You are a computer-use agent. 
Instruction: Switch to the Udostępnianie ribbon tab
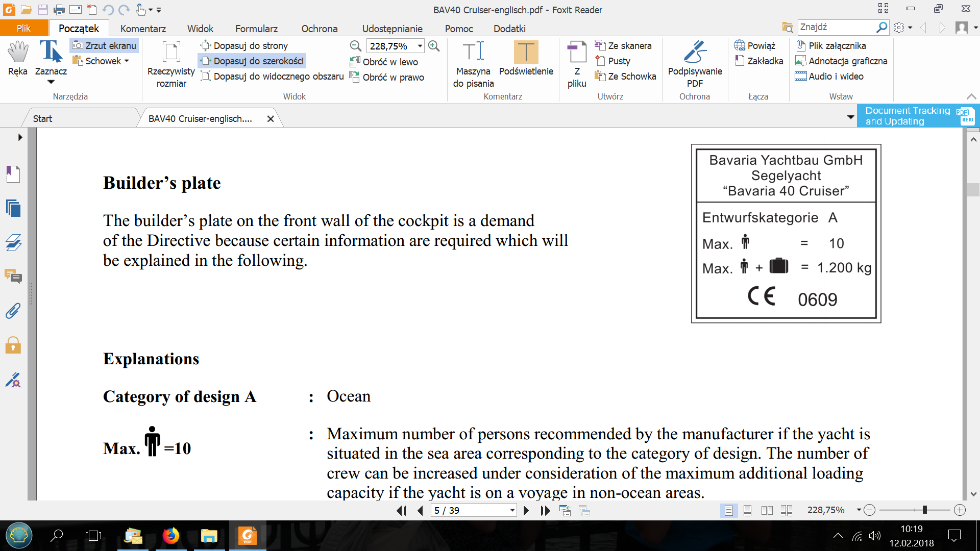(x=392, y=29)
